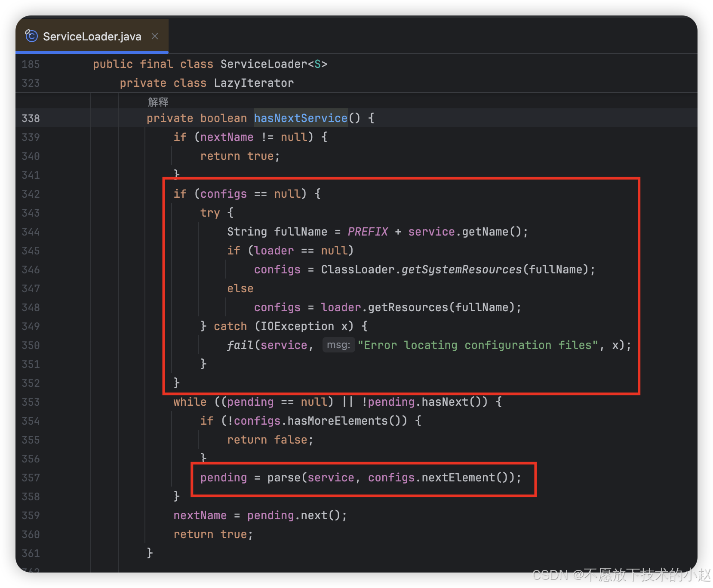The height and width of the screenshot is (588, 713).
Task: Click 'IOException' in the catch clause
Action: 297,326
